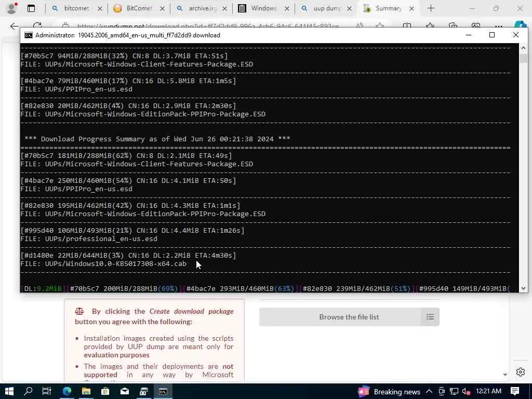Open Task View on the taskbar
The image size is (532, 399).
click(x=47, y=392)
